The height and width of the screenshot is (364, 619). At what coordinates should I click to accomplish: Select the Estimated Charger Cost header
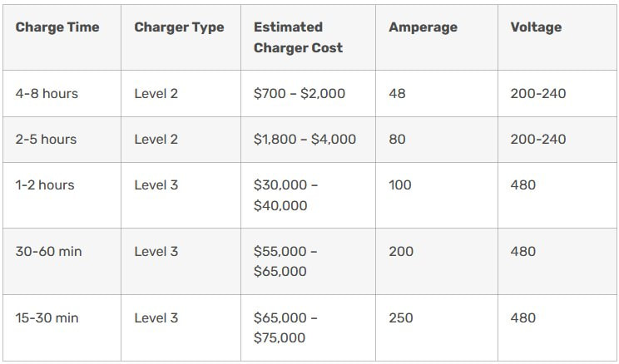click(298, 37)
